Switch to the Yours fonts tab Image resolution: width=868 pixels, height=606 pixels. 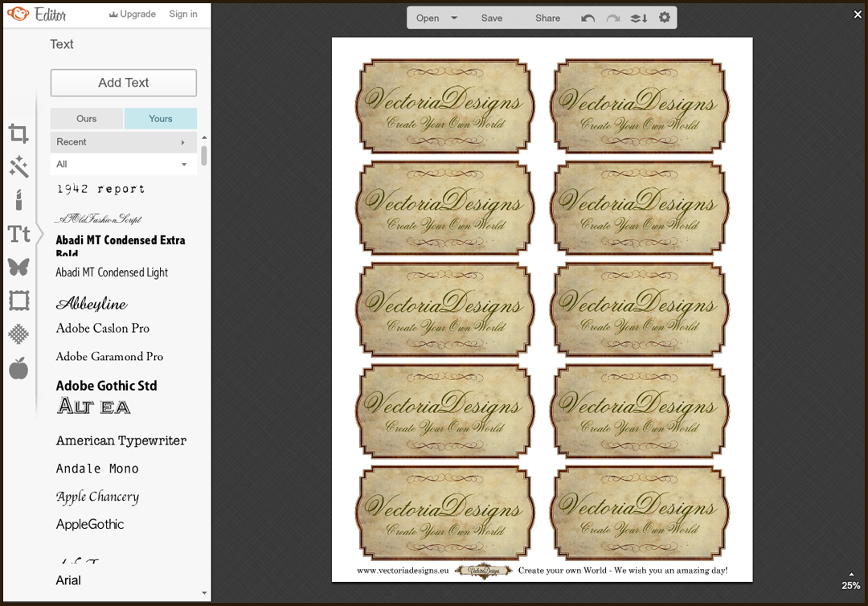coord(161,118)
